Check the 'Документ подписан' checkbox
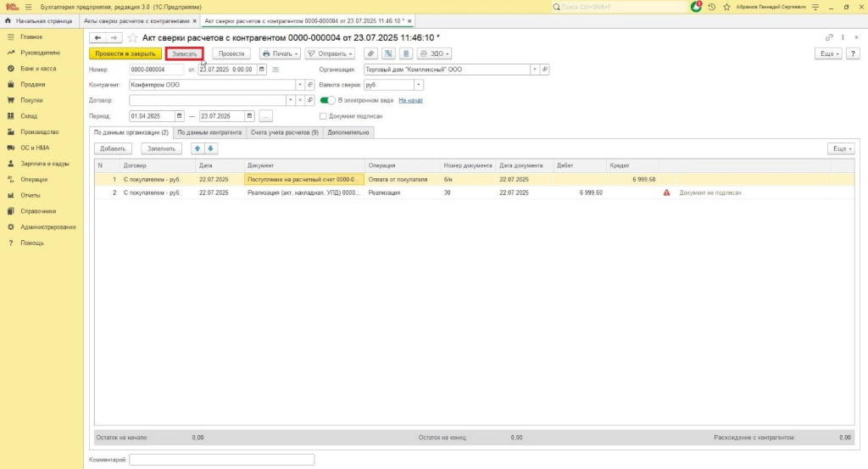 [x=323, y=115]
